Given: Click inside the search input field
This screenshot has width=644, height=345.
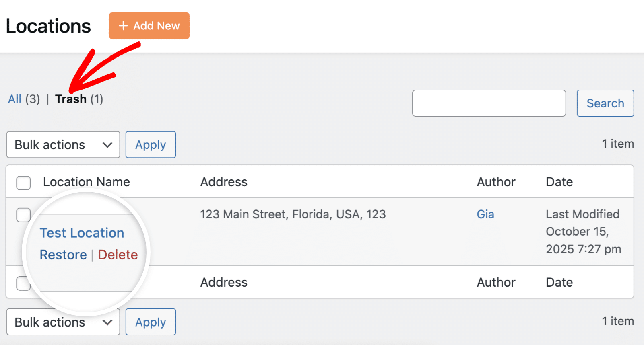Looking at the screenshot, I should point(489,103).
